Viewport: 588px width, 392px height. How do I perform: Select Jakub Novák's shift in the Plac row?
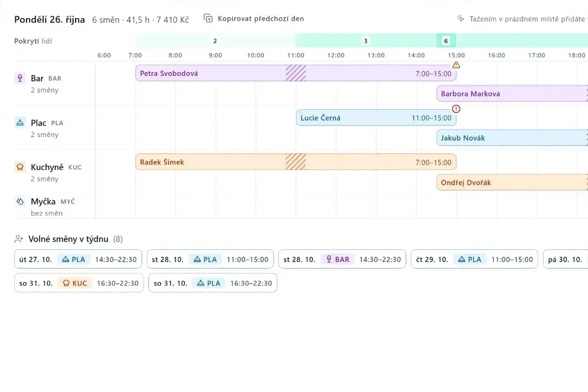(512, 138)
